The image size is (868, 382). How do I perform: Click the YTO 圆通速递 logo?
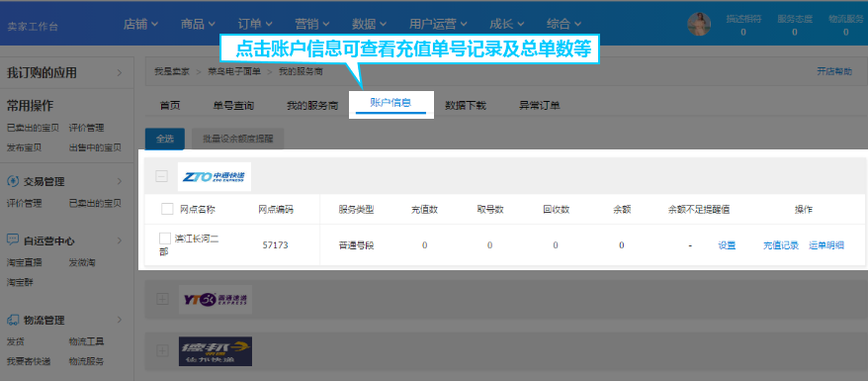pyautogui.click(x=216, y=300)
